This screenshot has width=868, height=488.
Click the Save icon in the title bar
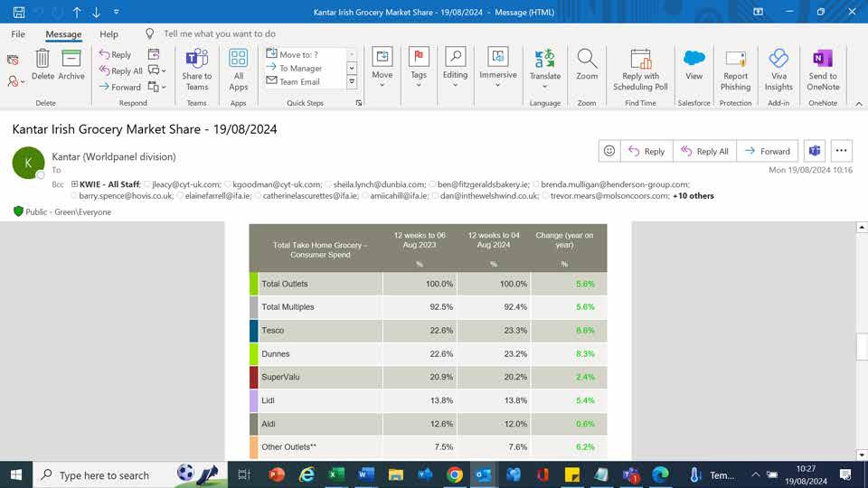(19, 12)
